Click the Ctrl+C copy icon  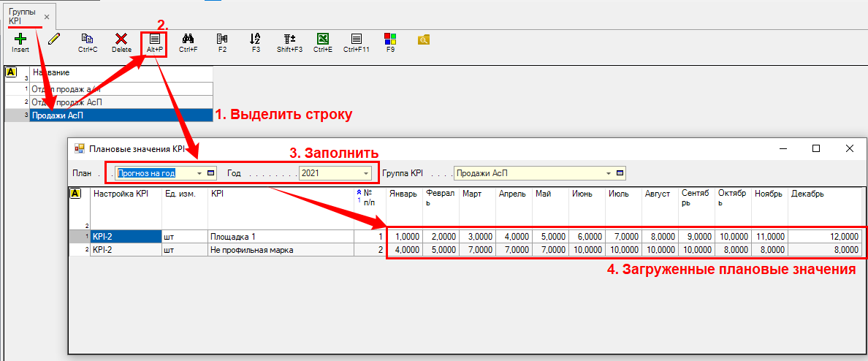pos(88,38)
